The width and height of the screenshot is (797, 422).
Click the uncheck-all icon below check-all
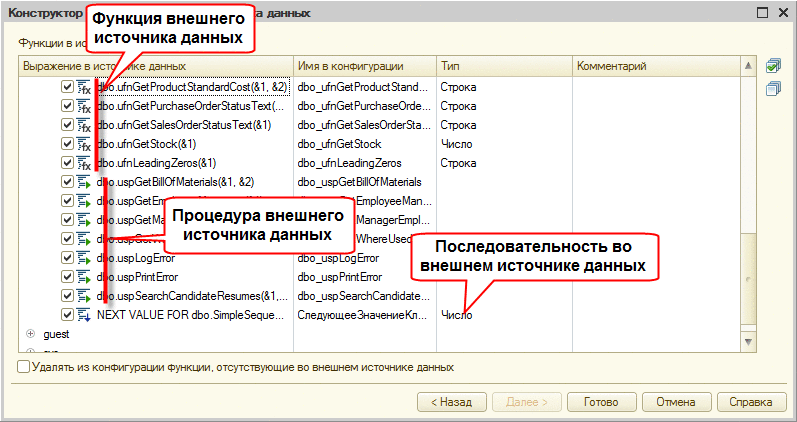coord(773,88)
